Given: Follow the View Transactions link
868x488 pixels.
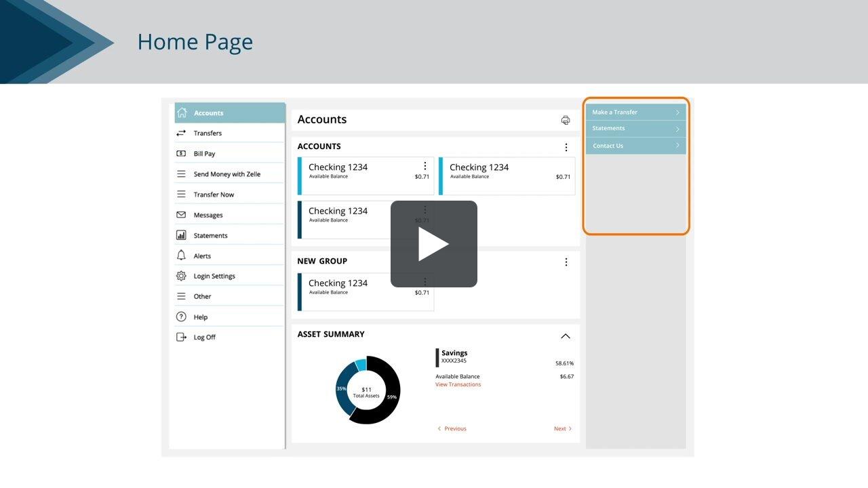Looking at the screenshot, I should (x=458, y=384).
